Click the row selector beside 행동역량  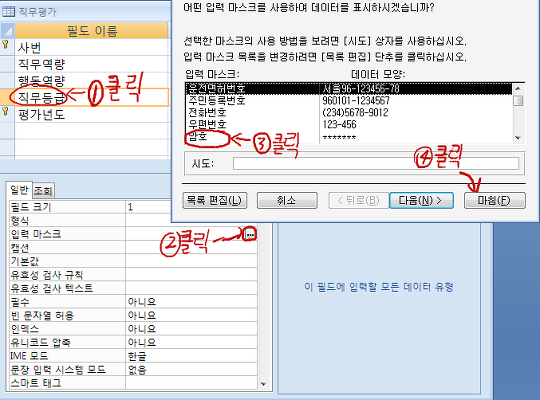pyautogui.click(x=7, y=81)
